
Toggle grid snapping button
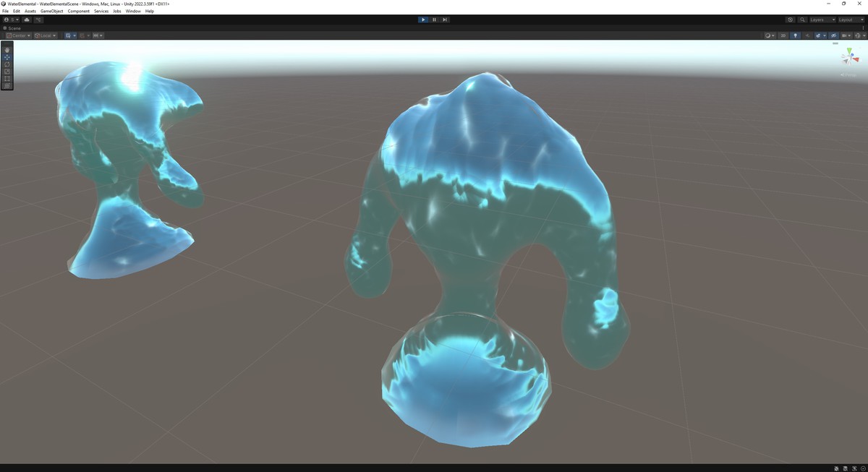point(82,35)
